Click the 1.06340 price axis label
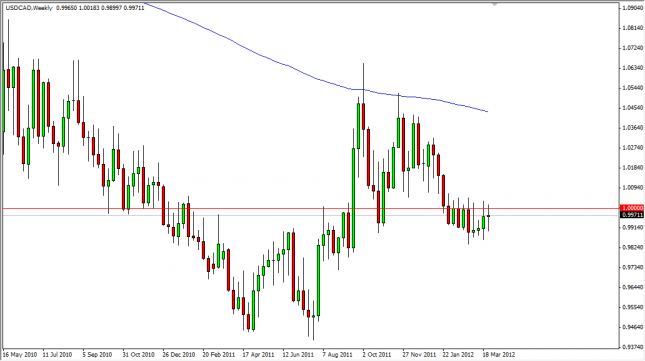 click(633, 67)
